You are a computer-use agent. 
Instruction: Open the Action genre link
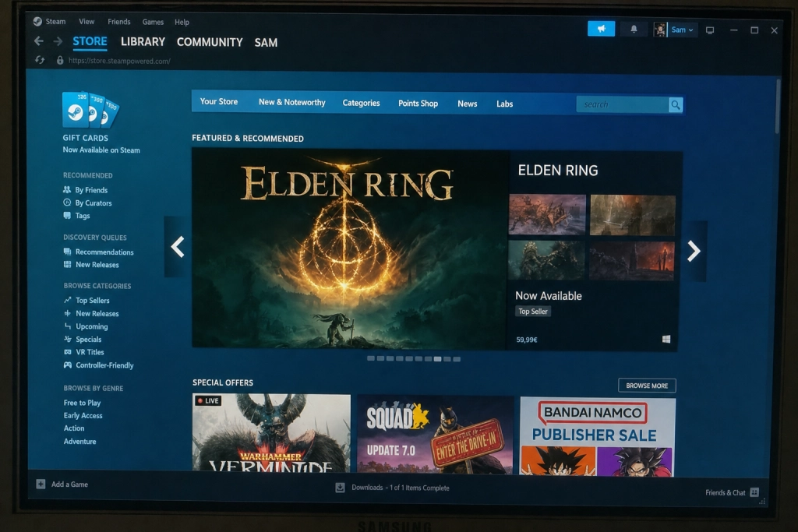(x=74, y=428)
